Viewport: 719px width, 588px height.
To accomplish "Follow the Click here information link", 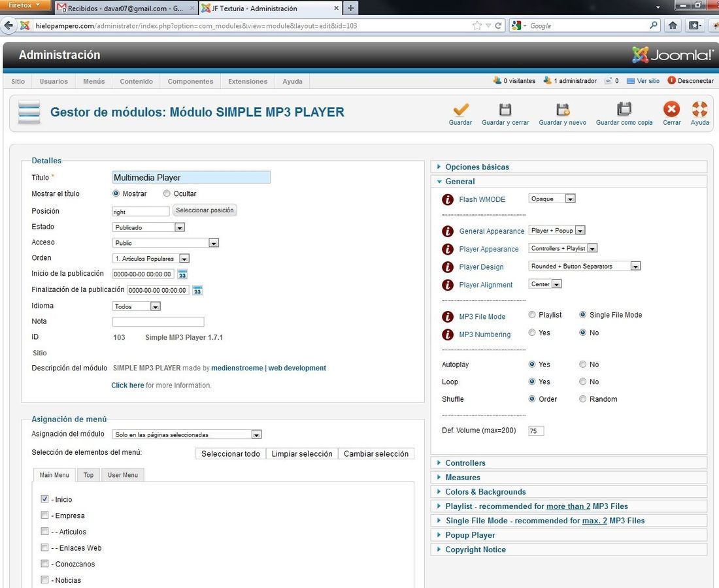I will tap(127, 385).
